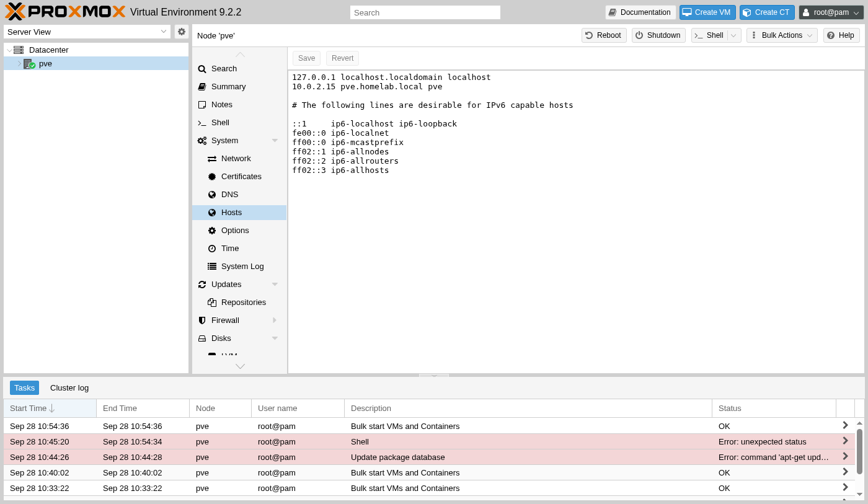Click the Search magnifier icon in node menu

pos(202,69)
